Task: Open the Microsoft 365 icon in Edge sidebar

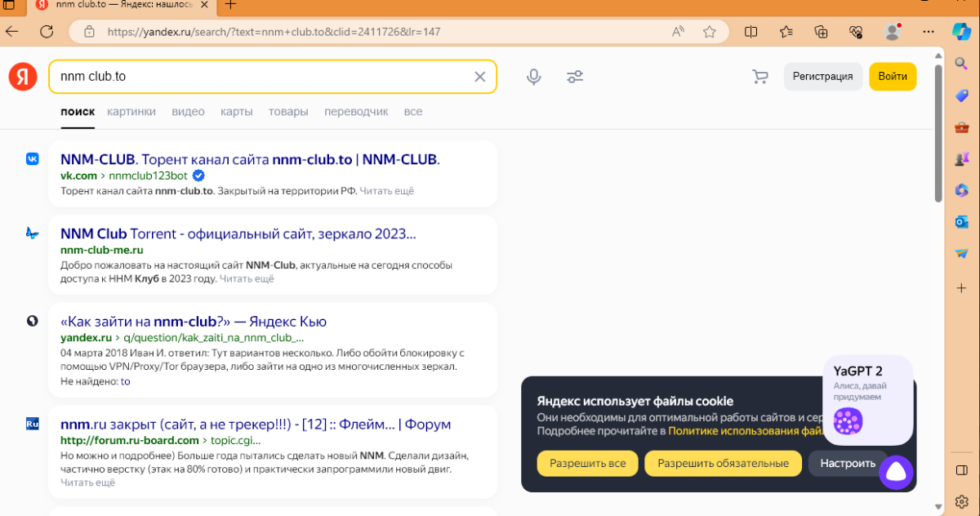Action: (x=961, y=190)
